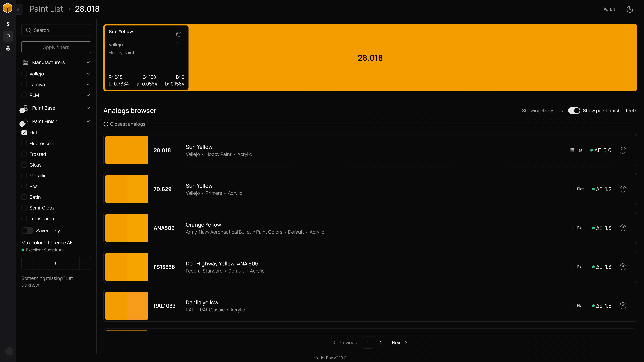644x362 pixels.
Task: Expand the Paint Base filter section
Action: (x=88, y=108)
